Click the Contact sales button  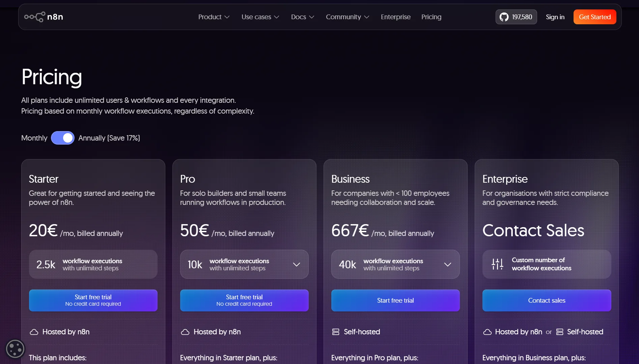(547, 300)
